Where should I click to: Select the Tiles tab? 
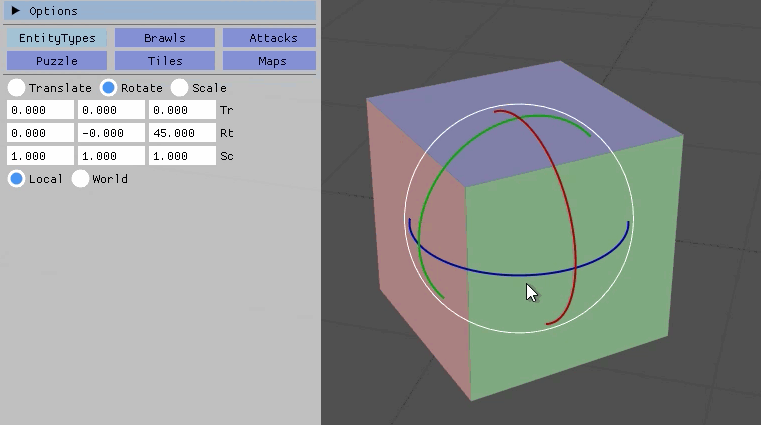coord(164,61)
